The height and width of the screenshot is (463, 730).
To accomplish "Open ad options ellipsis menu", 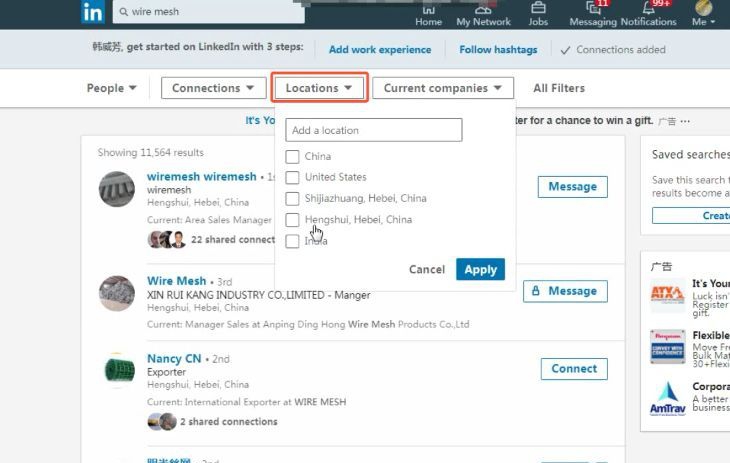I will pos(685,121).
